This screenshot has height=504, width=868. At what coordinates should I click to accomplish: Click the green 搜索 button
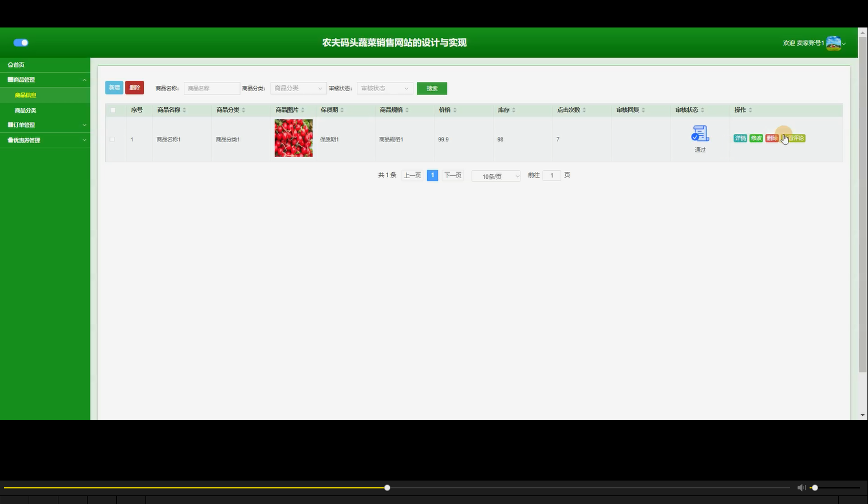pos(432,88)
